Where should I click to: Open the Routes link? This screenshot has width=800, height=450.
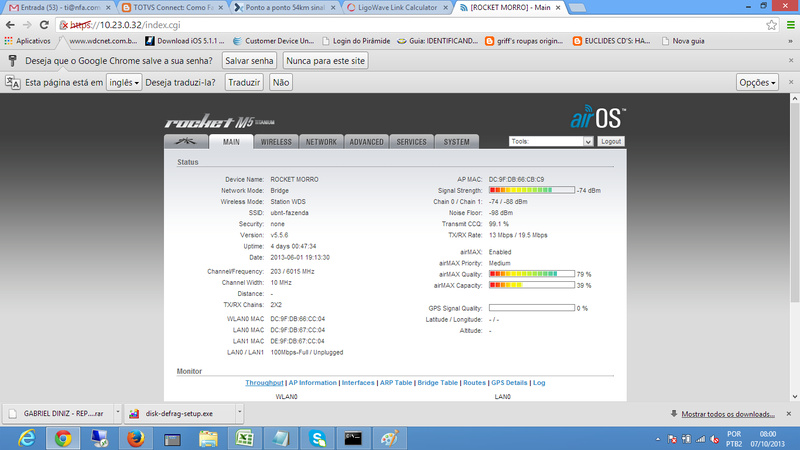[474, 383]
